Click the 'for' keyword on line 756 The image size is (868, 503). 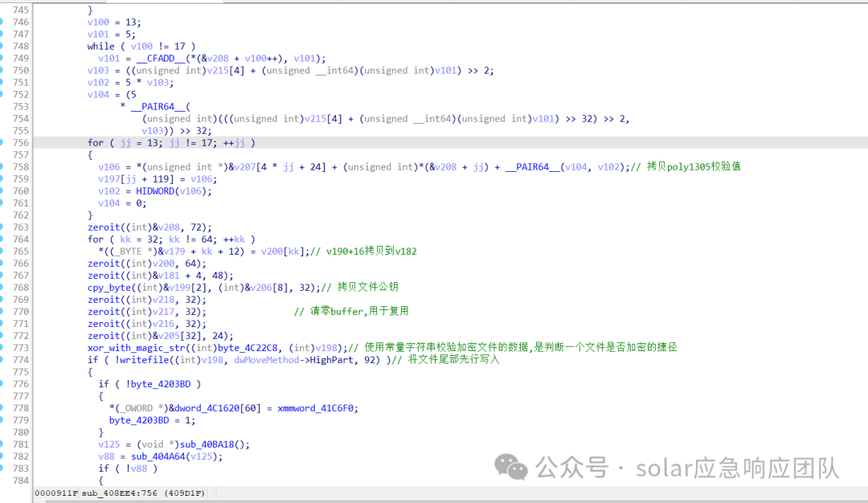click(95, 143)
